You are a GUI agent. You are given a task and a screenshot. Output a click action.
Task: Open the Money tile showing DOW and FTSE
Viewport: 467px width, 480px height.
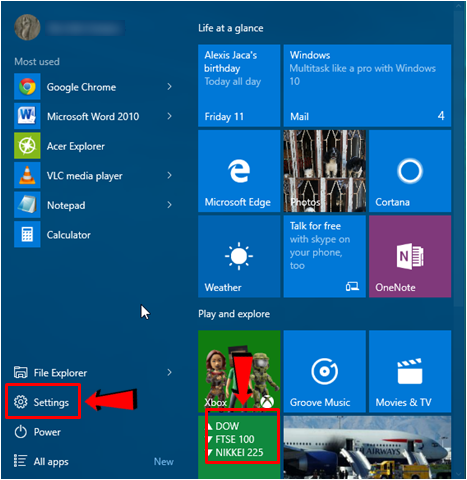239,447
